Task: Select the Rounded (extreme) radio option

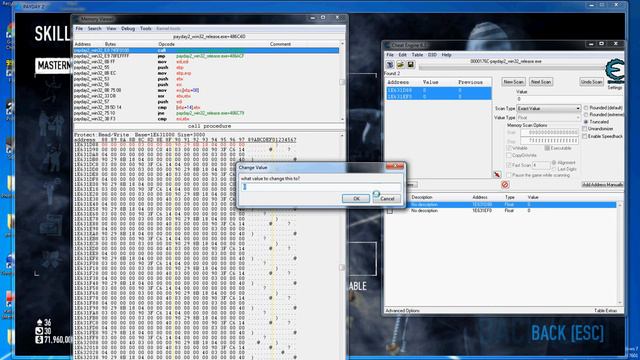Action: click(586, 115)
